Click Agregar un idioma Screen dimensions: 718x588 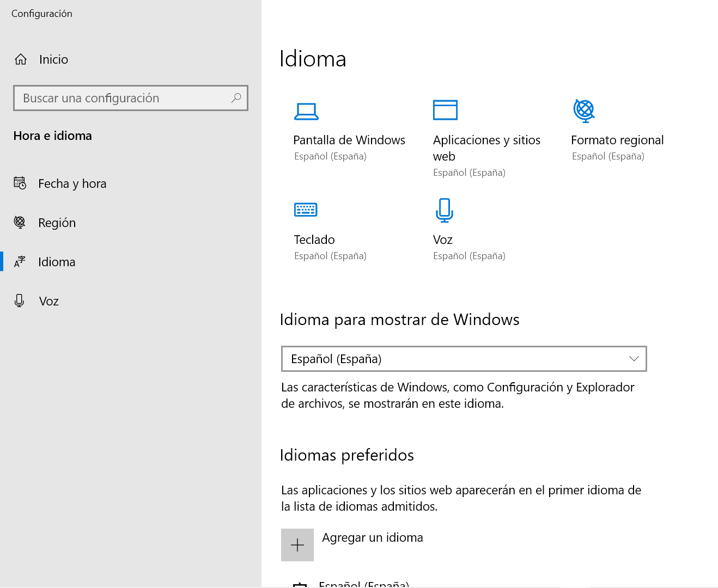tap(373, 537)
